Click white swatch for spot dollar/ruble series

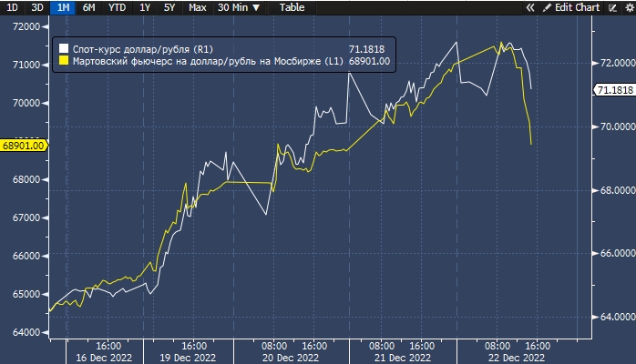62,48
